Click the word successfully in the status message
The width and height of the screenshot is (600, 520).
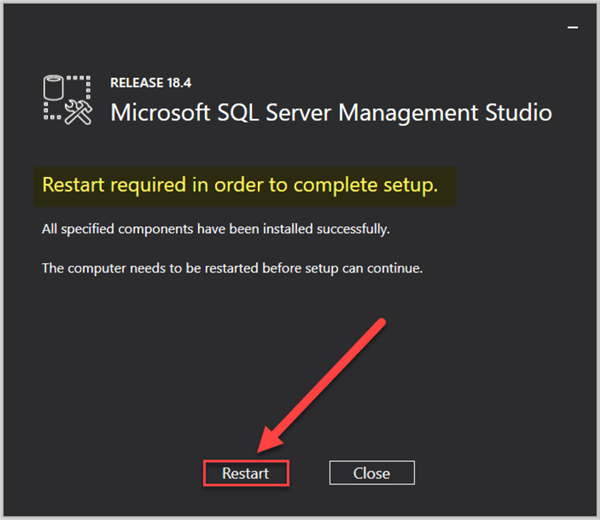click(x=354, y=229)
